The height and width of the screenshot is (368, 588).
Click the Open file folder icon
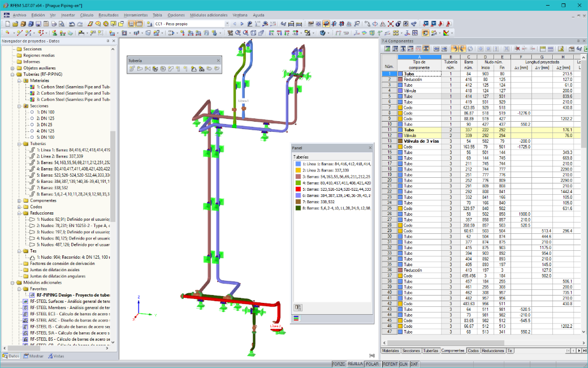15,24
